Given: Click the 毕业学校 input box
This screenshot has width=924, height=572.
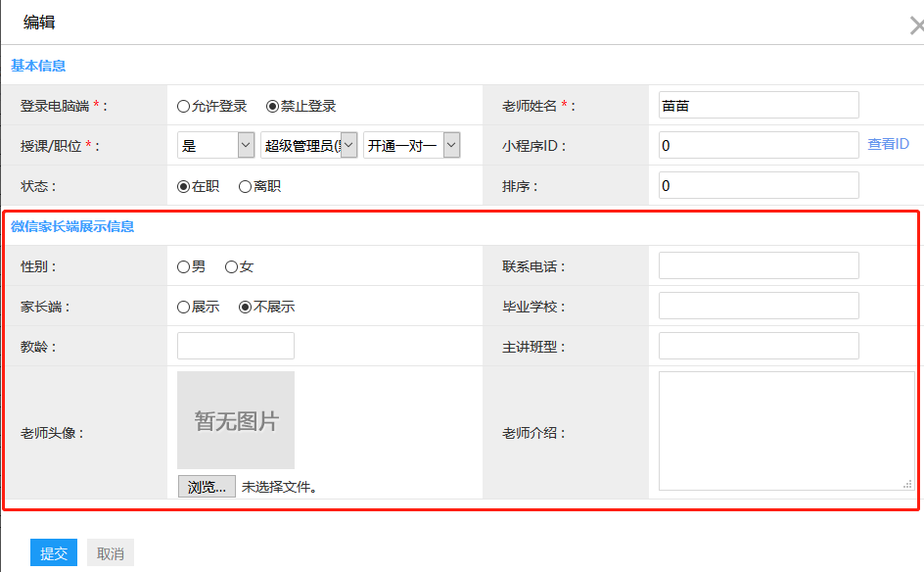Looking at the screenshot, I should click(759, 306).
